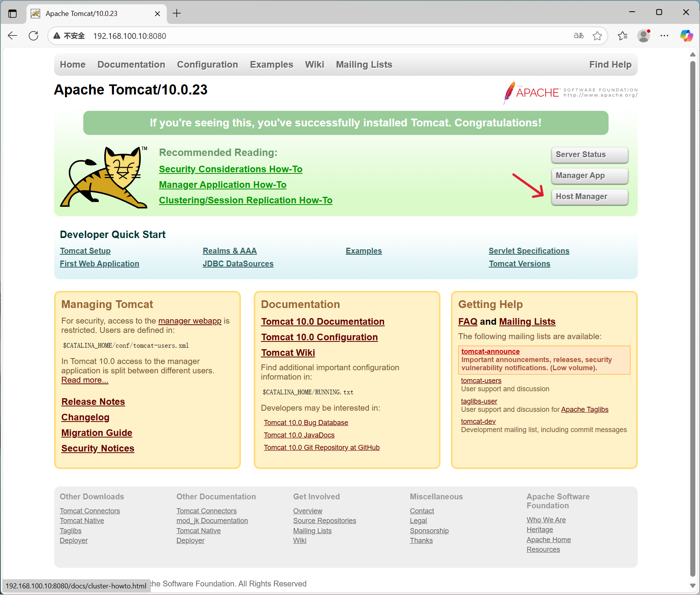Open the Realms & AAA link
Viewport: 700px width, 595px height.
click(x=230, y=251)
